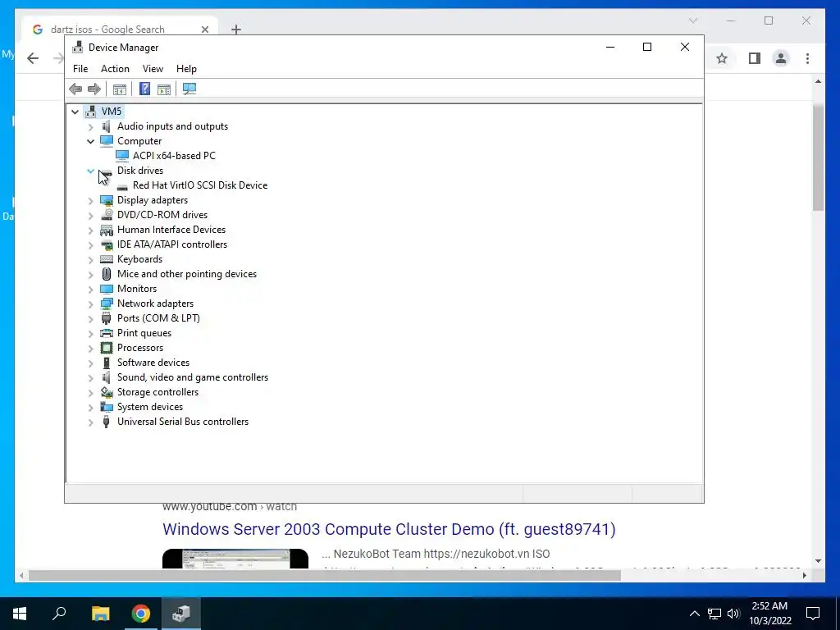Image resolution: width=840 pixels, height=630 pixels.
Task: Select the dartz isos Google Search tab
Action: click(x=120, y=29)
